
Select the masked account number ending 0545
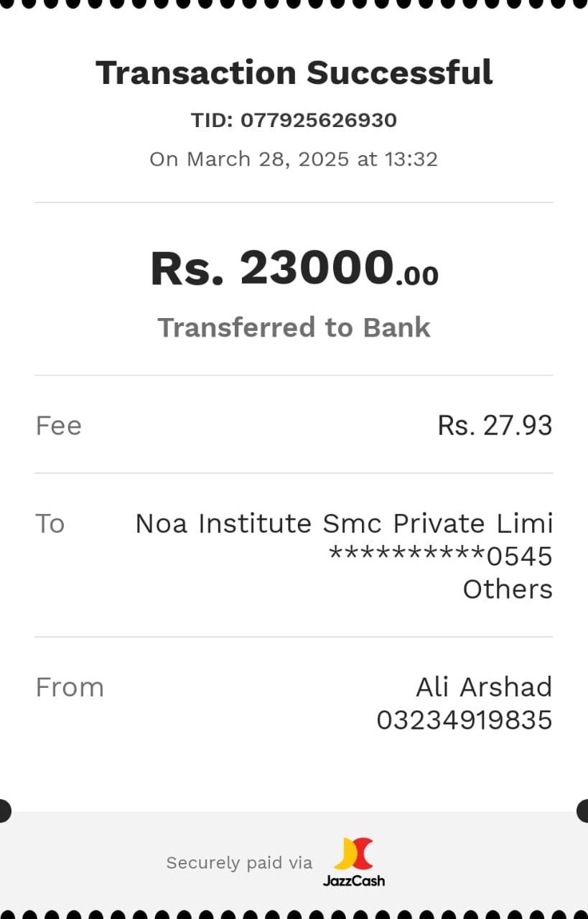[x=440, y=556]
